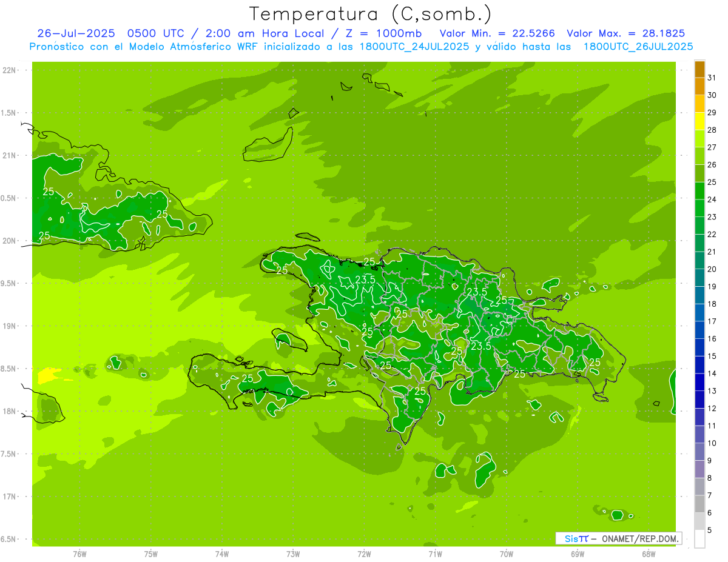Click "Valor Min. = 22.5266" value
Screen dimensions: 728x562
(497, 33)
